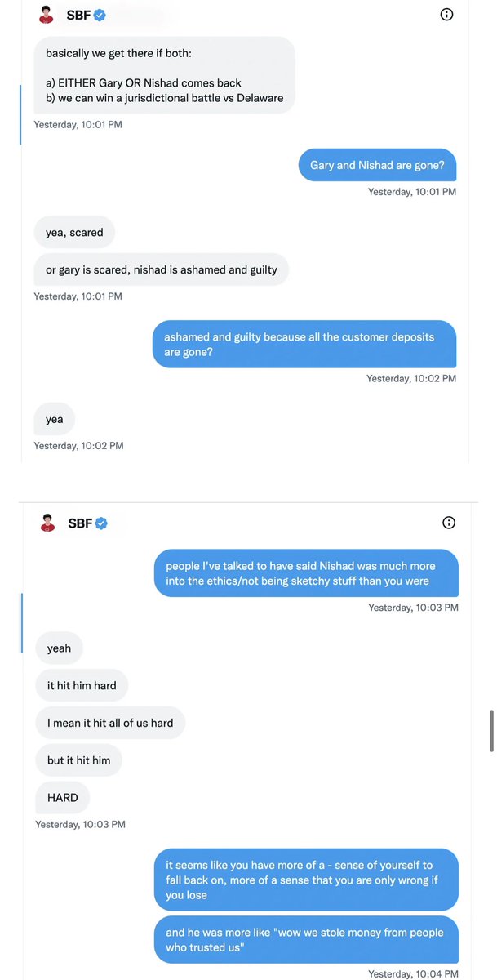
Task: Select the 'I mean it hit all of us hard' bubble
Action: [x=110, y=724]
